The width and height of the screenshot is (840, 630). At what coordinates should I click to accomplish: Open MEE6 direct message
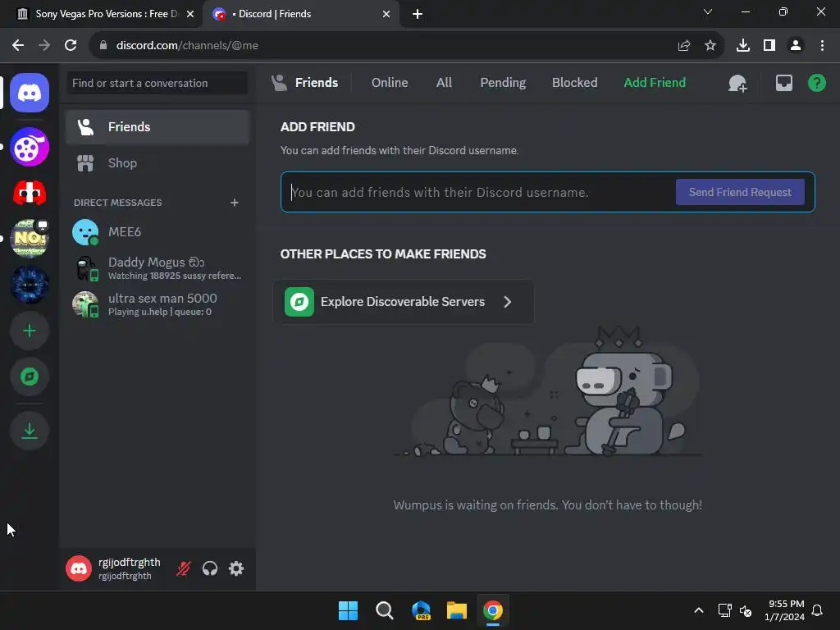157,232
